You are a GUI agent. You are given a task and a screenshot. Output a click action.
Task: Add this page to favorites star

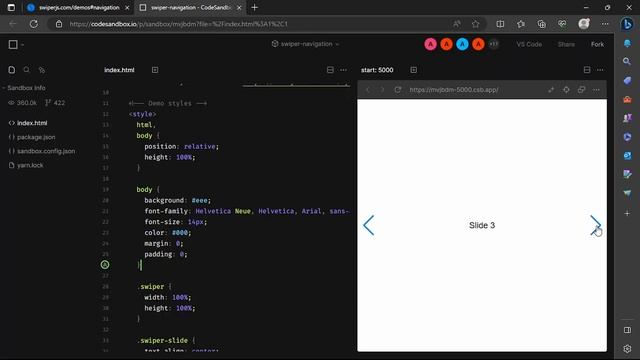476,24
